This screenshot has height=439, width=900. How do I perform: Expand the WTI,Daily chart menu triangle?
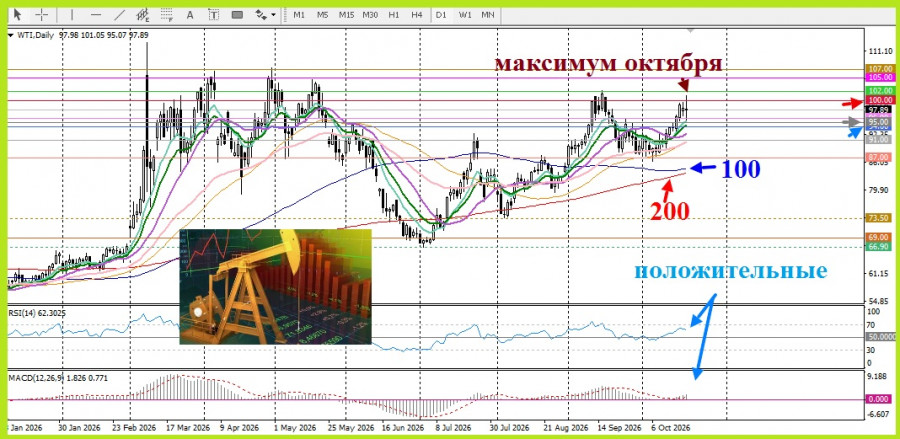point(11,35)
